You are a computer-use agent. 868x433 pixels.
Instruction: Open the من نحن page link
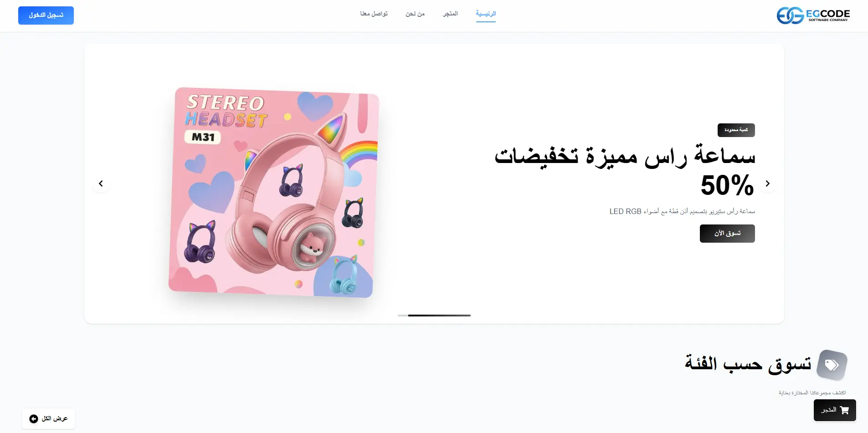point(415,14)
